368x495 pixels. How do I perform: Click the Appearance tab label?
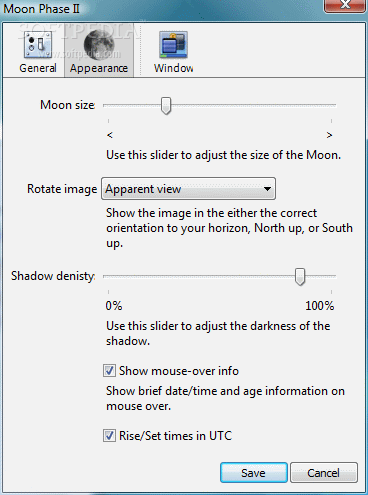coord(99,68)
